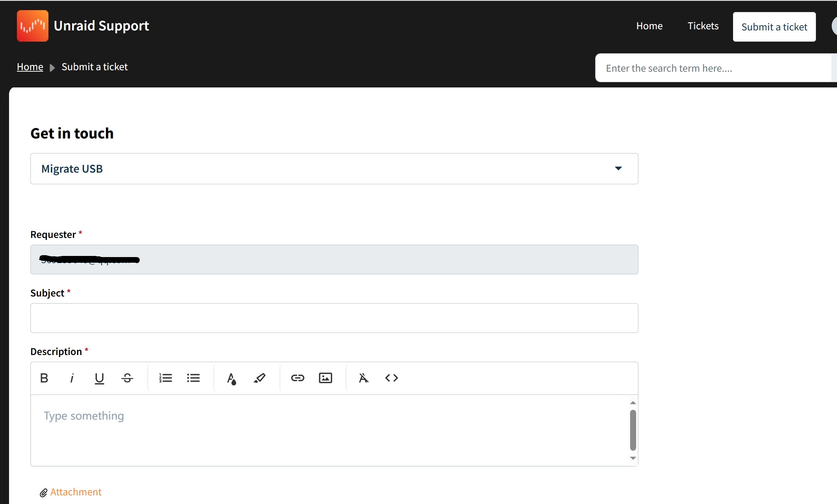Open Tickets in the top navigation
This screenshot has height=504, width=837.
[x=703, y=26]
